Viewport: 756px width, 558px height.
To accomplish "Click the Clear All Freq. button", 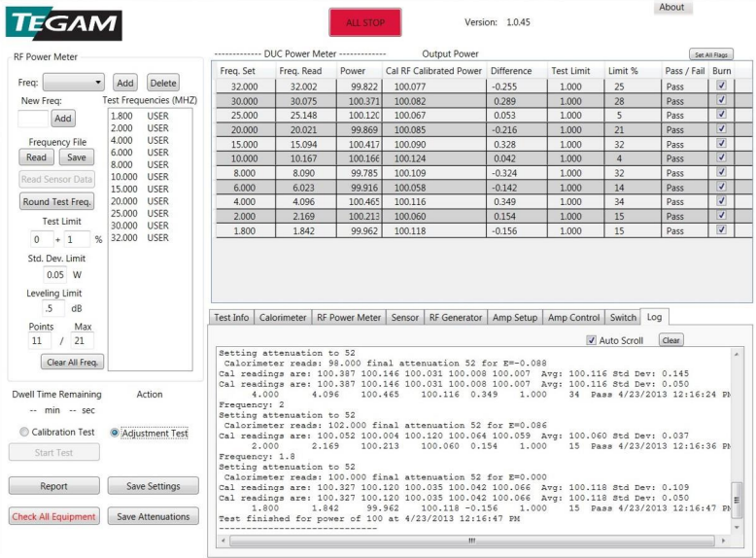I will [x=72, y=363].
